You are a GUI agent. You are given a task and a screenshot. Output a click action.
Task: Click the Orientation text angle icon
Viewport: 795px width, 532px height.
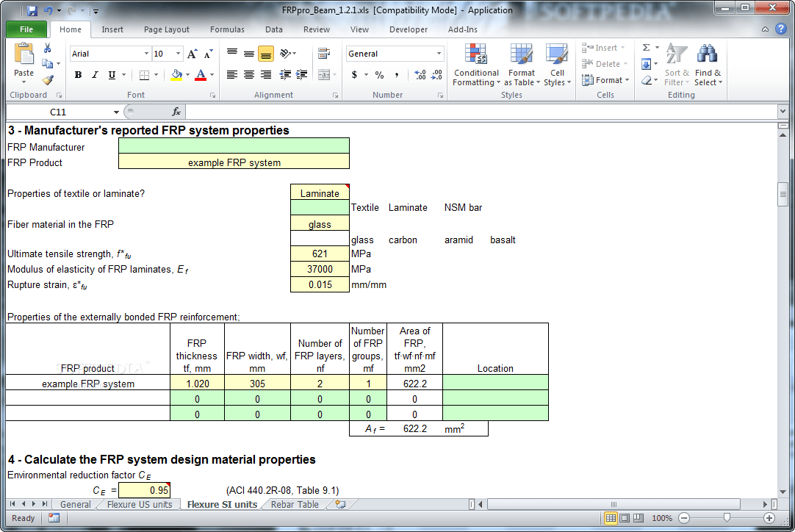[x=286, y=53]
